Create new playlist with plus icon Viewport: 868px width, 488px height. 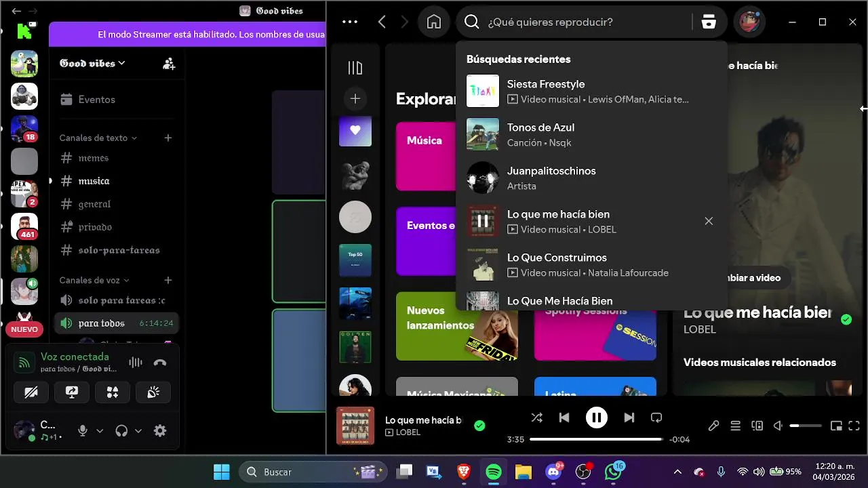coord(355,99)
